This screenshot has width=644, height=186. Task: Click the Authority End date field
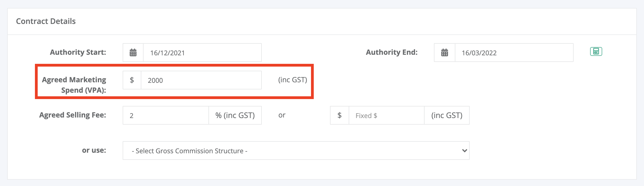click(x=514, y=53)
